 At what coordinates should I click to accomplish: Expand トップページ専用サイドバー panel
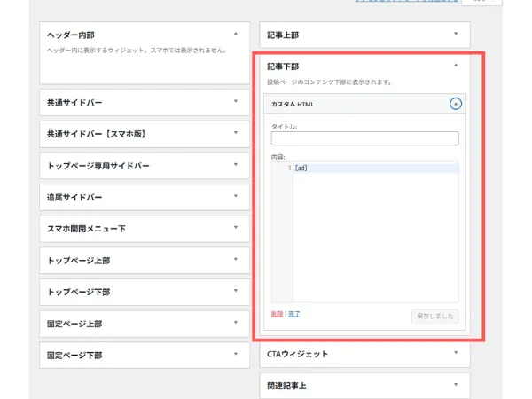pyautogui.click(x=235, y=165)
